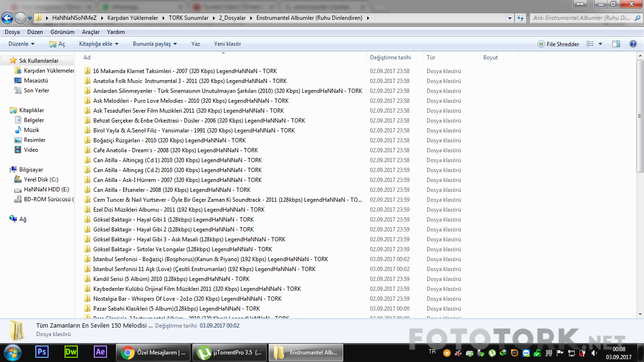Open the Araçlar menu
This screenshot has width=644, height=362.
(91, 32)
